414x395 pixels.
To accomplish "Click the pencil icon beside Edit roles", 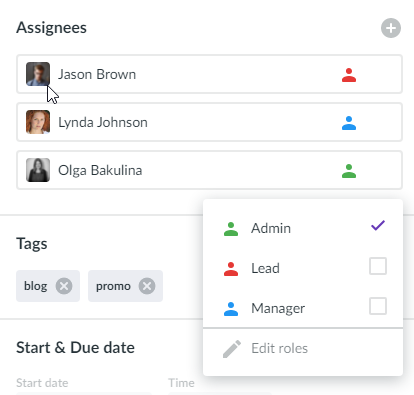I will coord(232,349).
